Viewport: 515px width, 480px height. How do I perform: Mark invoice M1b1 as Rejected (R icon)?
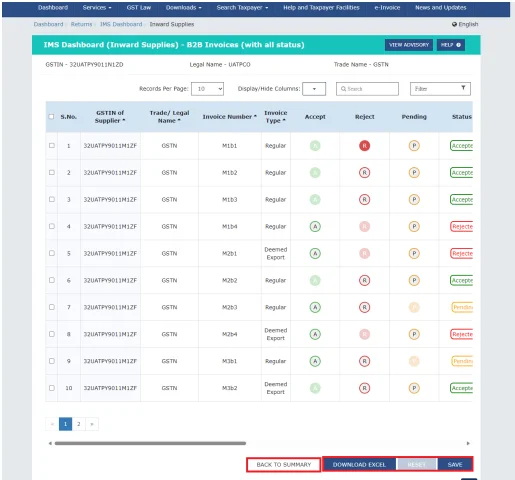tap(364, 146)
